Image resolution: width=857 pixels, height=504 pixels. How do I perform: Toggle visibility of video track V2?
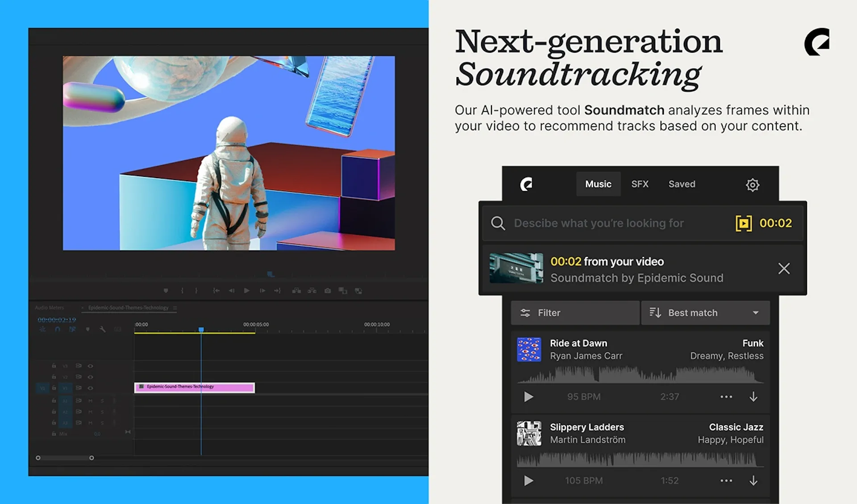tap(90, 377)
